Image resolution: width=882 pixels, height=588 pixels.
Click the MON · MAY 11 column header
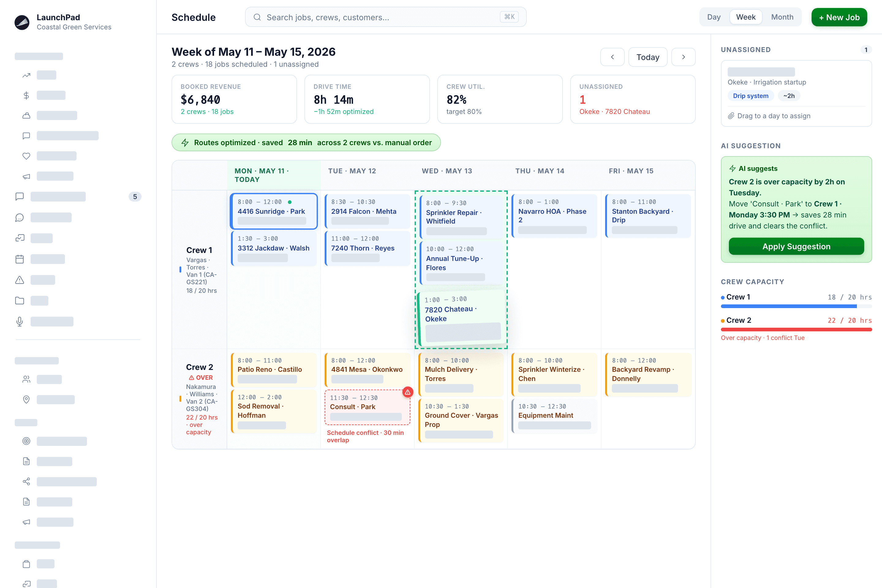coord(274,175)
